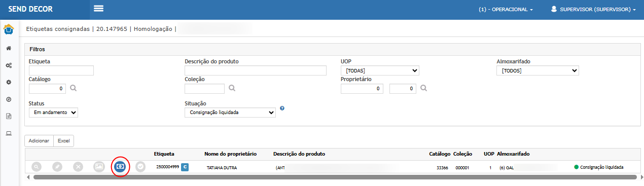The height and width of the screenshot is (186, 644).
Task: Click the Almoxarifado column header in table
Action: (x=514, y=154)
